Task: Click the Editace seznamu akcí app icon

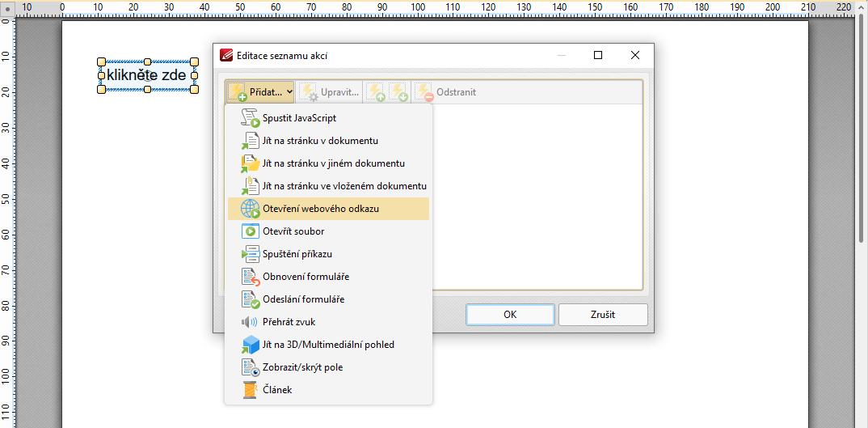Action: pyautogui.click(x=226, y=55)
